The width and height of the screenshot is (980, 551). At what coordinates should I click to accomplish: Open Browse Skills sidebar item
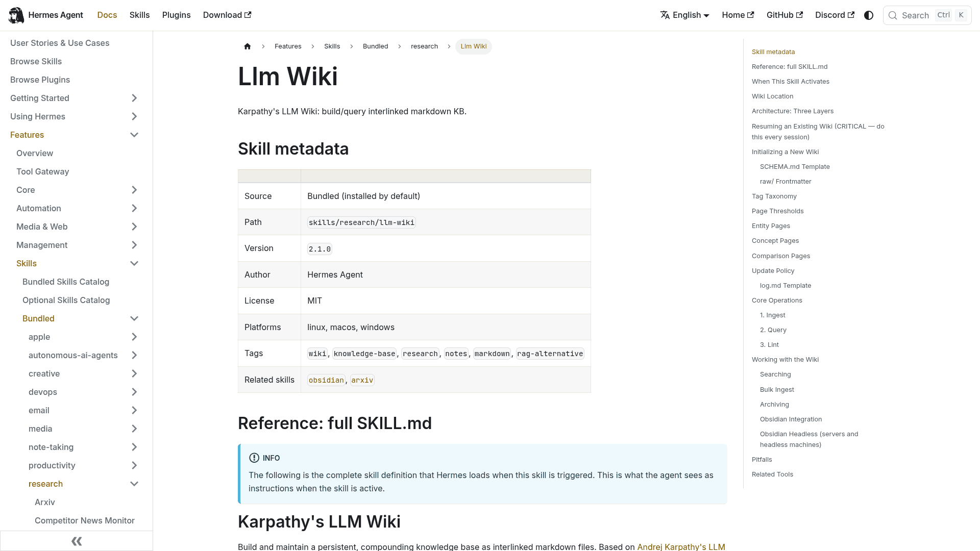tap(36, 61)
